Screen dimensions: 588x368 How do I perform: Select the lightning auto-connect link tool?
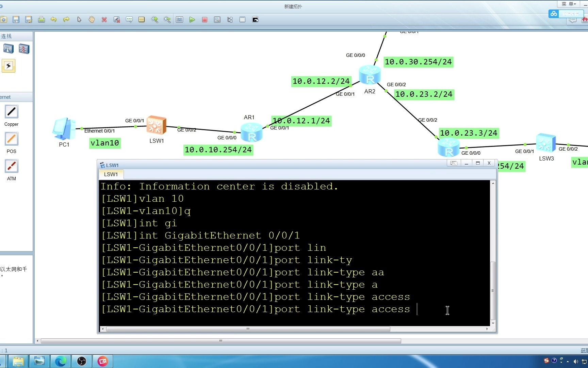pos(9,66)
